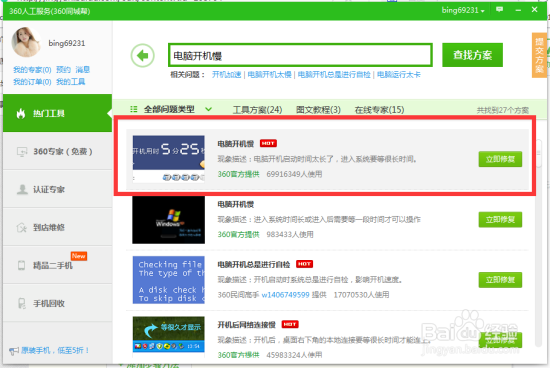Click the phone recycle icon beside 手机回收

click(x=21, y=303)
